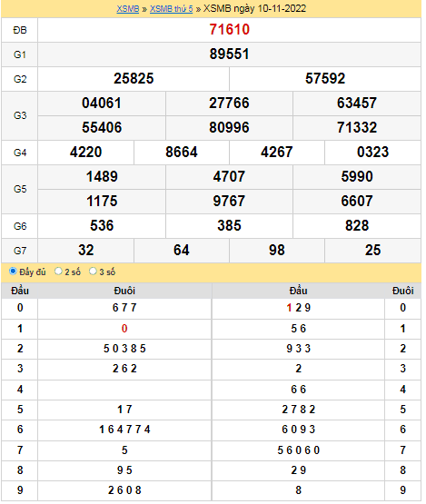
Task: Click the G2 row label
Action: click(x=20, y=79)
